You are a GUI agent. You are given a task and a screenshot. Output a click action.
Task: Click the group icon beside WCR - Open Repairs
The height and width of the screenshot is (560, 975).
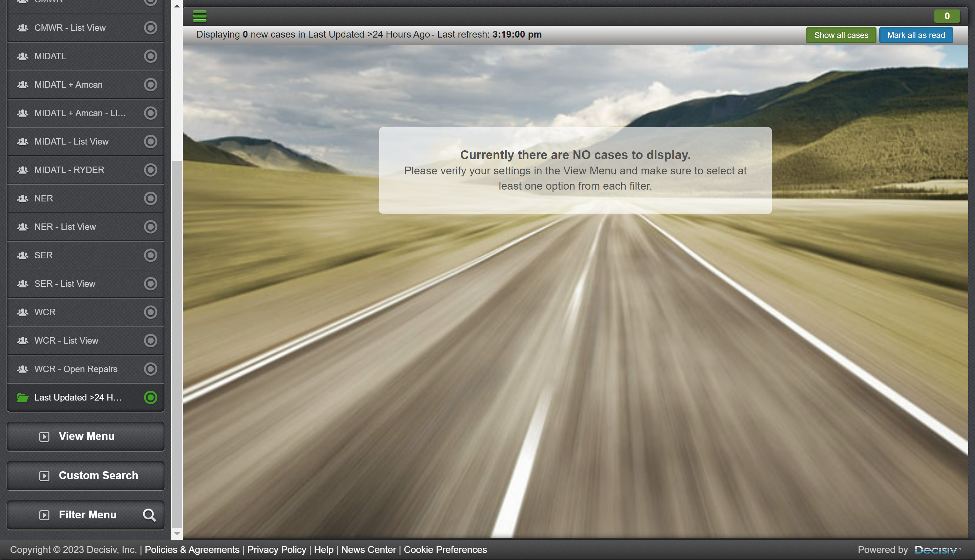[23, 369]
